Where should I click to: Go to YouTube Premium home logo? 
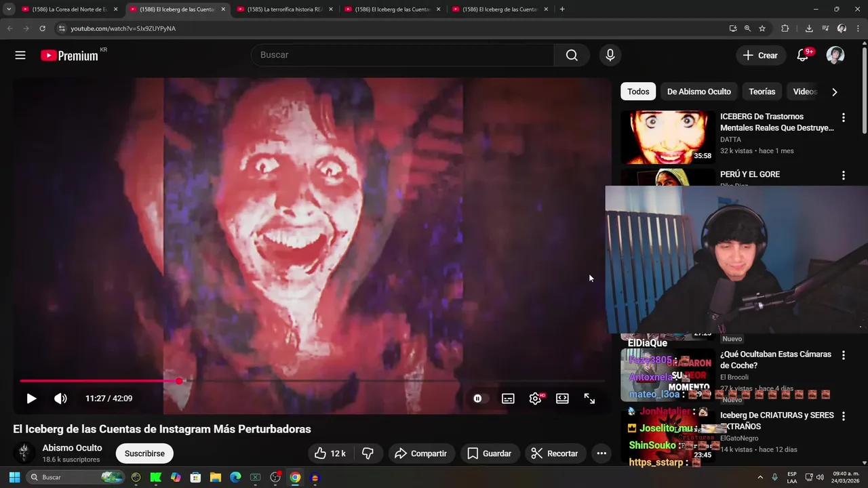pyautogui.click(x=70, y=56)
